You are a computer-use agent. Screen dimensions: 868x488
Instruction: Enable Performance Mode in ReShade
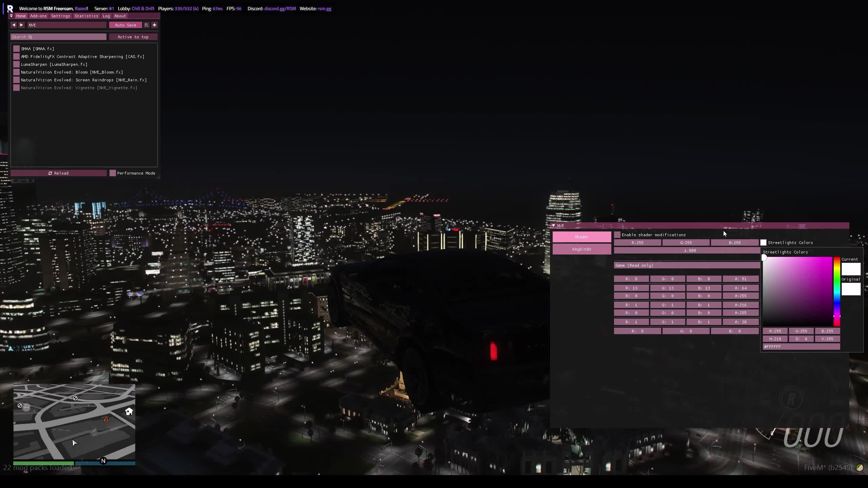(x=113, y=173)
